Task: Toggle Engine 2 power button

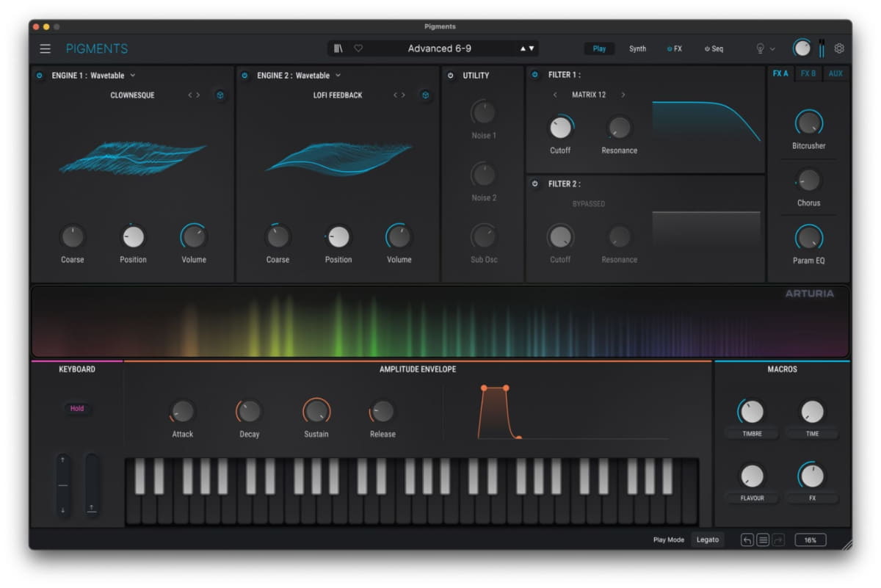Action: coord(244,75)
